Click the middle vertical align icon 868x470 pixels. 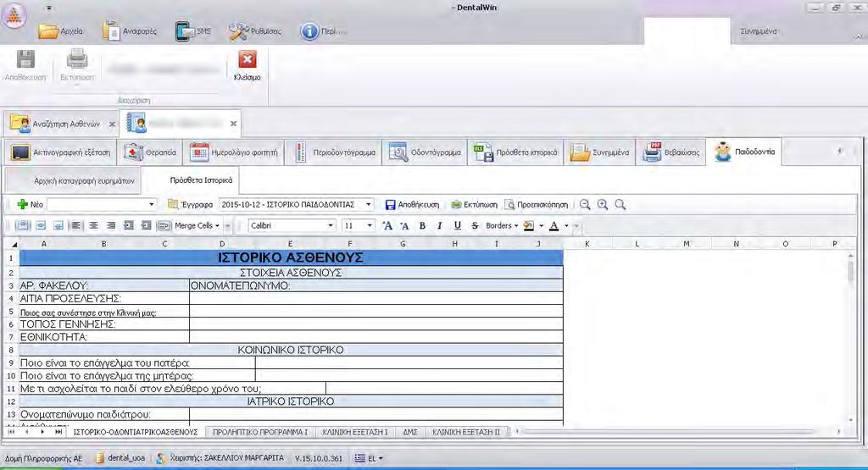click(x=41, y=225)
